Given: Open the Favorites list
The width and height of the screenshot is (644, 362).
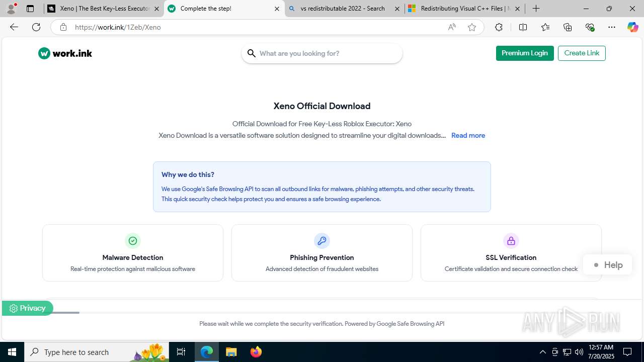Looking at the screenshot, I should coord(545,27).
